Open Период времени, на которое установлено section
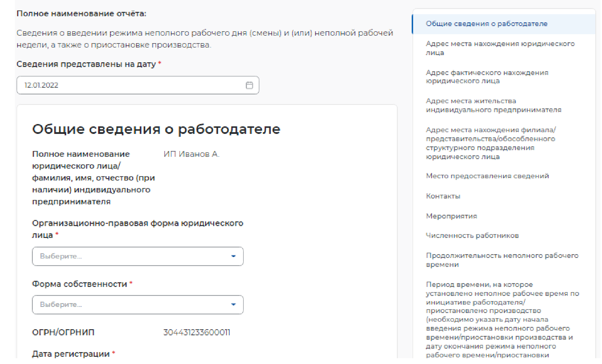Image resolution: width=602 pixels, height=364 pixels. pyautogui.click(x=502, y=320)
